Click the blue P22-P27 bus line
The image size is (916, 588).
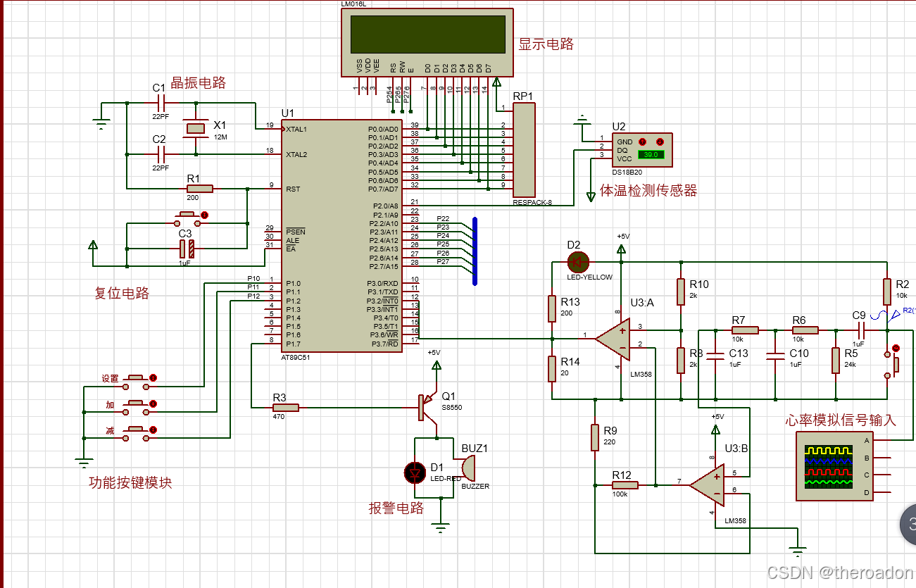[x=475, y=251]
